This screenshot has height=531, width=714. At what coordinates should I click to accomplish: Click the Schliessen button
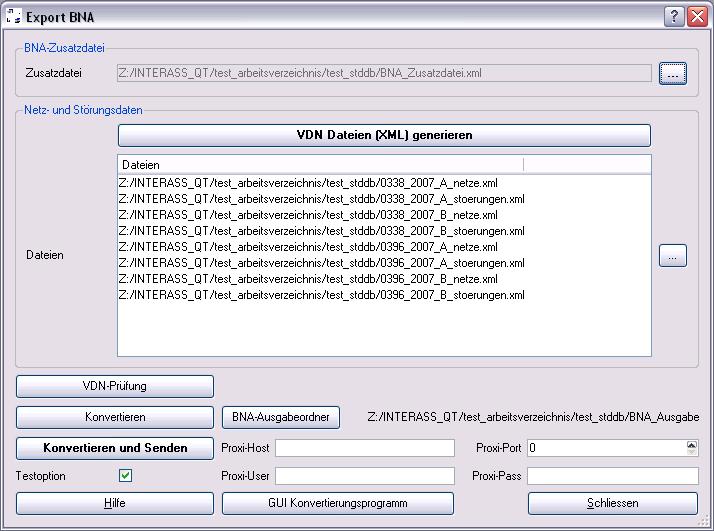pyautogui.click(x=613, y=503)
